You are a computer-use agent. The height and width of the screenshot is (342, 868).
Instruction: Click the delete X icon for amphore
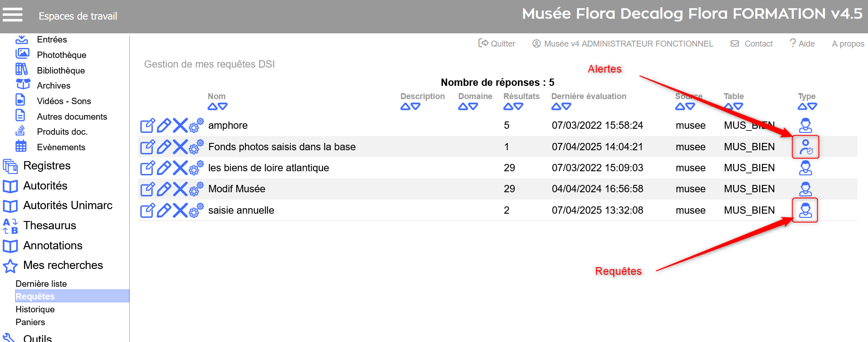coord(180,125)
